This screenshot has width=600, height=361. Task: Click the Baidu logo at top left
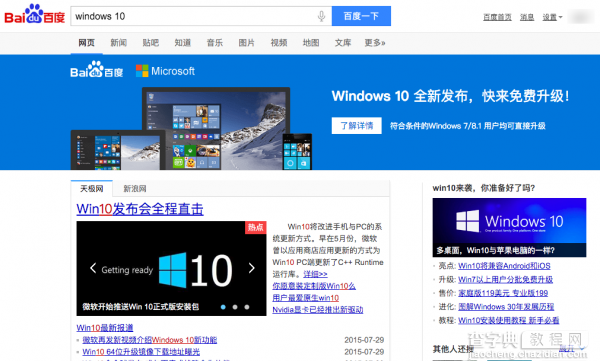coord(34,15)
